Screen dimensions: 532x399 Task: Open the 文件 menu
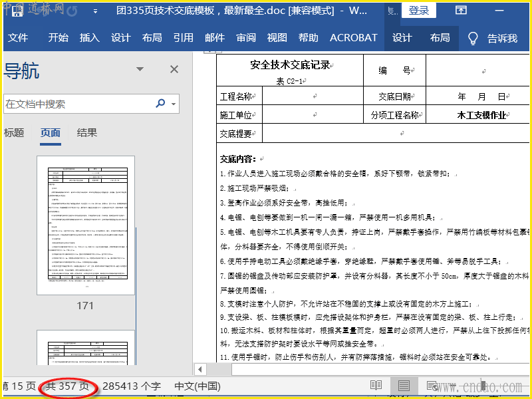[x=18, y=38]
